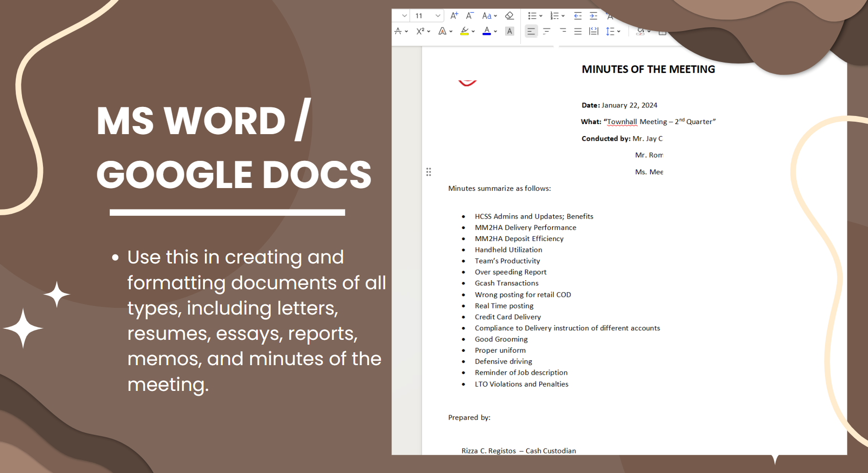Click bullet Over speeding Report
This screenshot has height=473, width=868.
510,272
